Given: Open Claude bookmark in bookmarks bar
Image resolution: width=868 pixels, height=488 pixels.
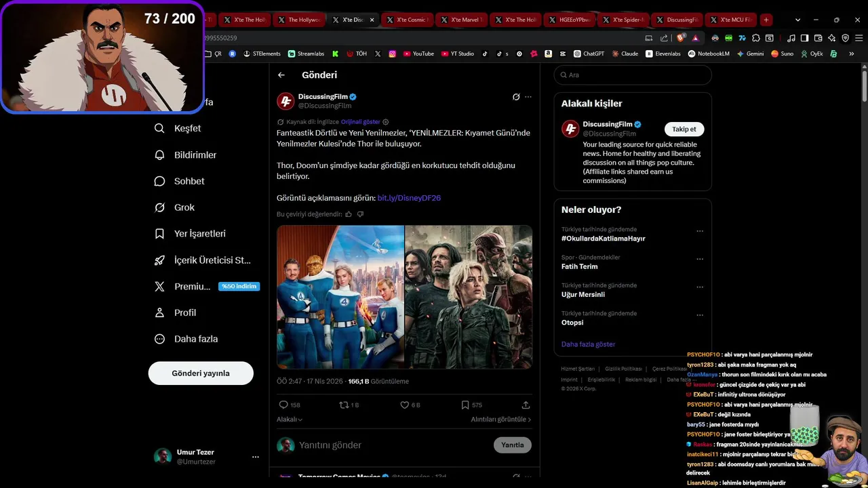Looking at the screenshot, I should [x=625, y=54].
